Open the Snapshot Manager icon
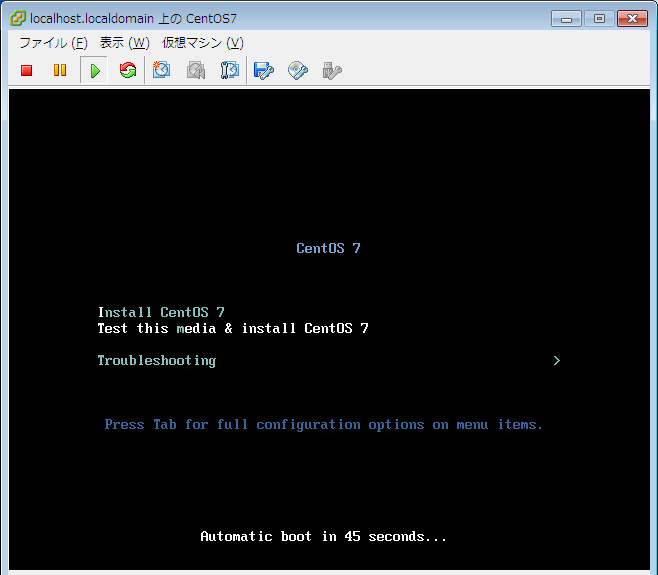 pos(230,70)
